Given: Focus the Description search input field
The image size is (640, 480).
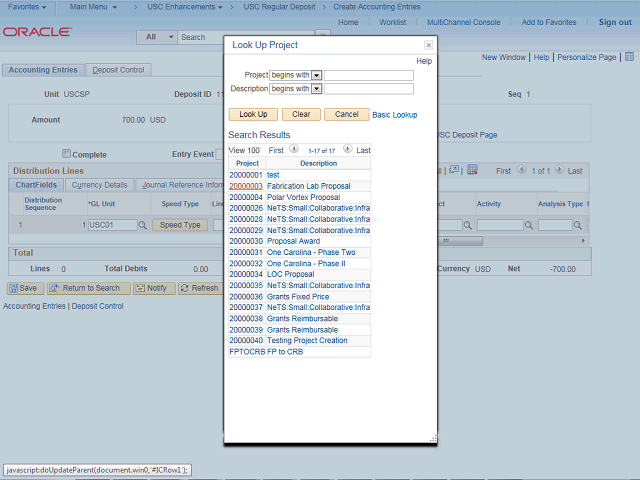Looking at the screenshot, I should click(369, 89).
